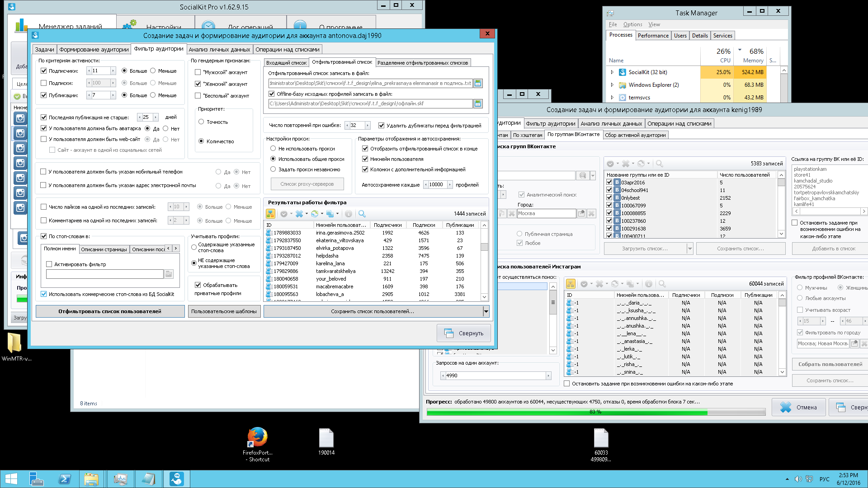Image resolution: width=868 pixels, height=488 pixels.
Task: Click filter results vertical scrollbar thumb
Action: [484, 247]
